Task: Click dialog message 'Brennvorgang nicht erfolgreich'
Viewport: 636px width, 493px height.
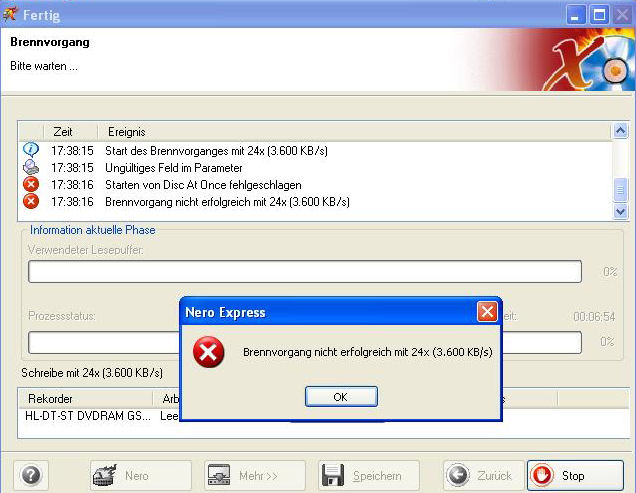Action: click(367, 352)
